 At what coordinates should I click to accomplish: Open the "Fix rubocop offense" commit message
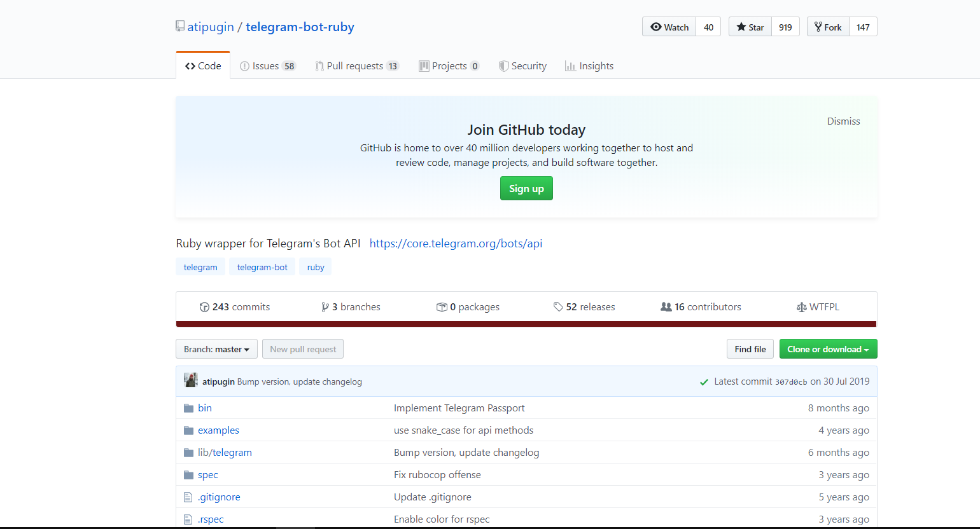[x=437, y=475]
